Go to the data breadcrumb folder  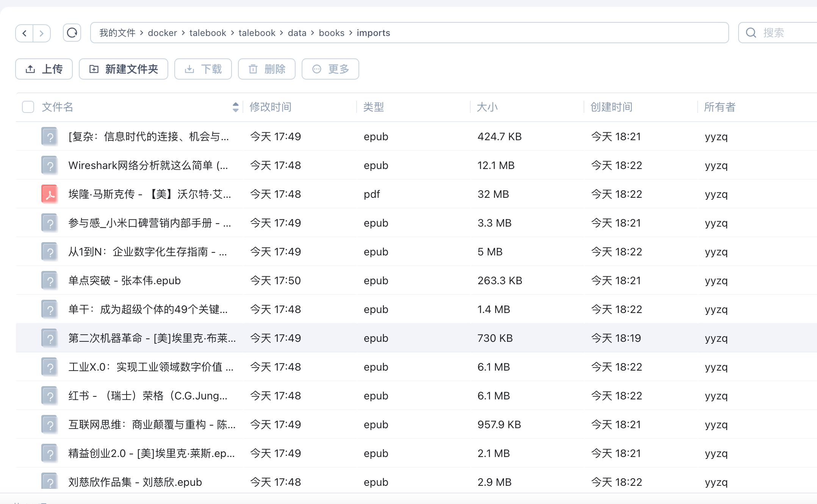[297, 33]
